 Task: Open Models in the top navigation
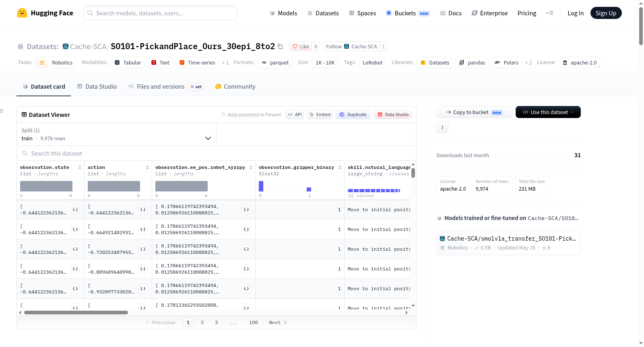283,13
